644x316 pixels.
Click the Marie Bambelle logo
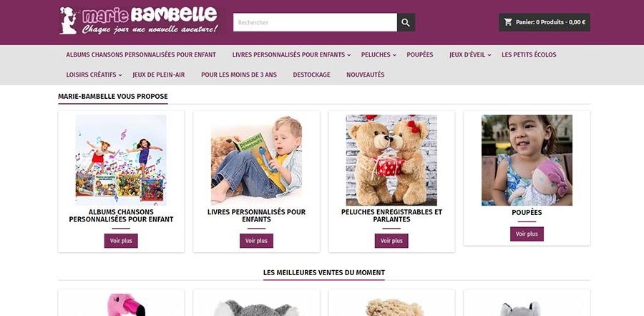[140, 21]
